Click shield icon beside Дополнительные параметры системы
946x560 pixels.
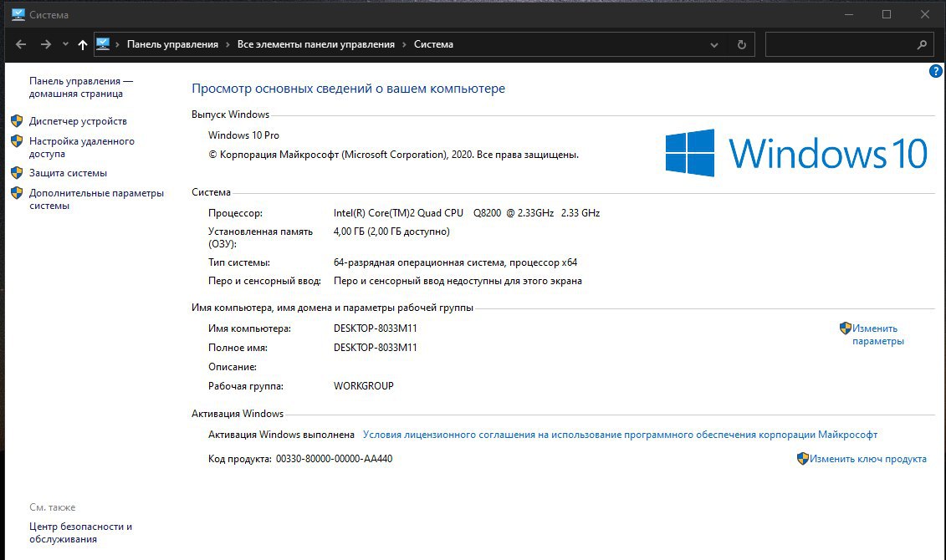pyautogui.click(x=17, y=193)
